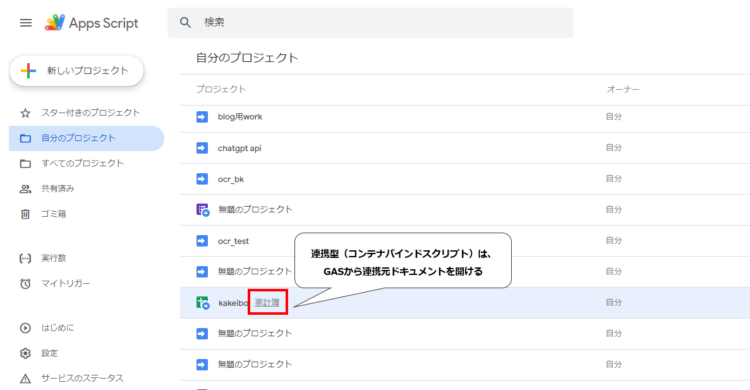Image resolution: width=750 pixels, height=390 pixels.
Task: Click the ocr_bk project icon
Action: [x=202, y=179]
